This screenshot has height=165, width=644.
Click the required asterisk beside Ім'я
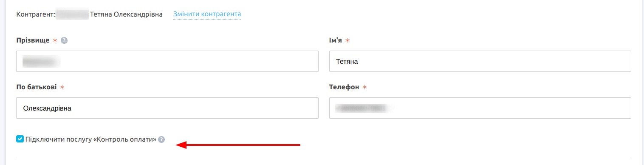pos(347,40)
